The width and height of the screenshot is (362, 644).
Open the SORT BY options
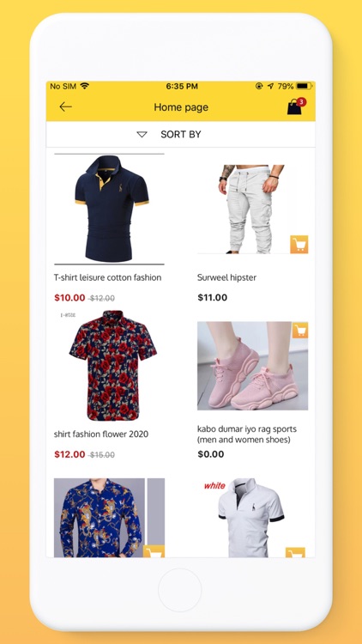coord(181,134)
